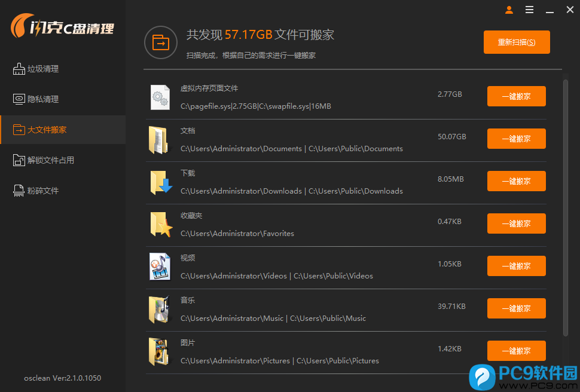This screenshot has height=392, width=580.
Task: Click the 文档 folder icon
Action: [x=159, y=140]
